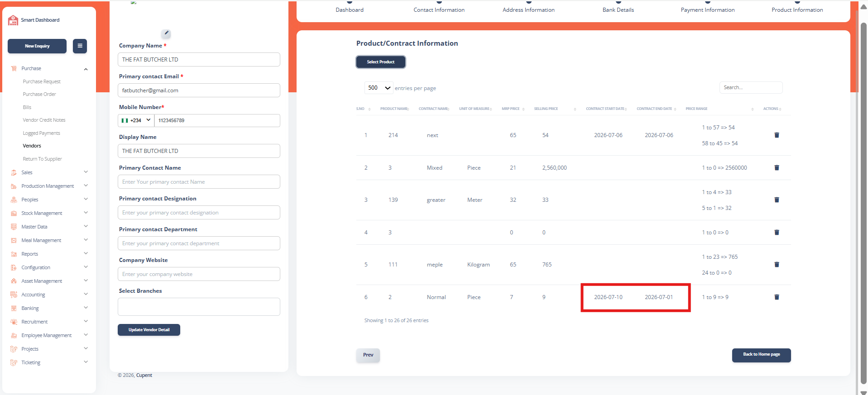The height and width of the screenshot is (395, 868).
Task: Delete the 'greater' contract product row
Action: click(777, 200)
